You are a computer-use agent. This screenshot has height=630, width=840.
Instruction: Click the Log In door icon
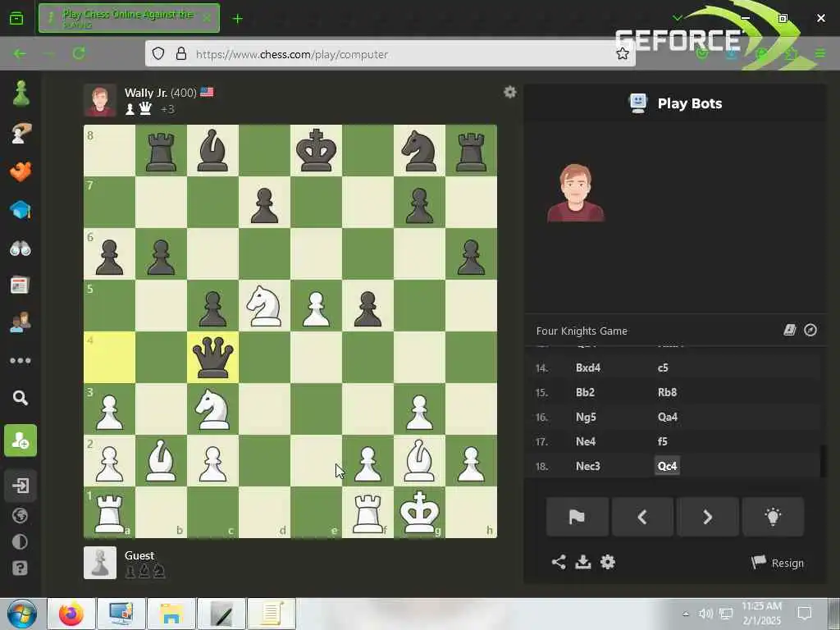21,486
